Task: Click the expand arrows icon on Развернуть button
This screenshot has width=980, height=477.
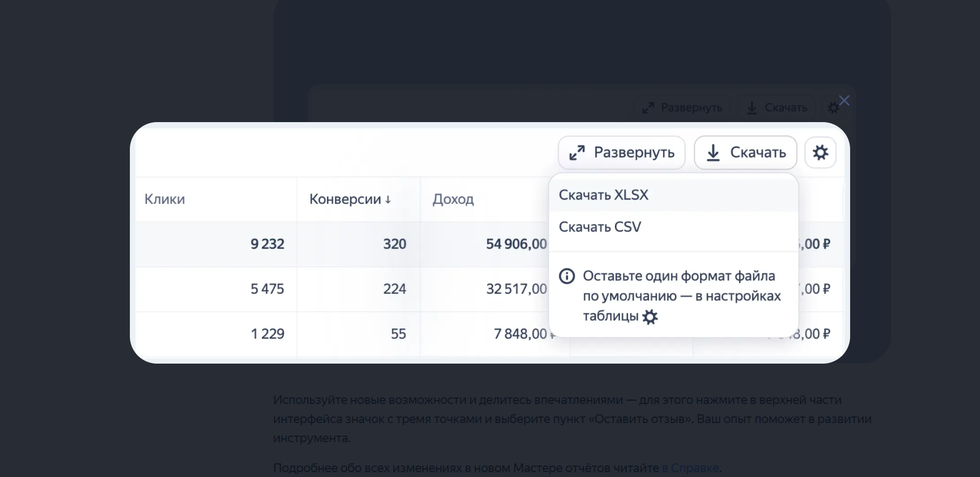Action: 578,153
